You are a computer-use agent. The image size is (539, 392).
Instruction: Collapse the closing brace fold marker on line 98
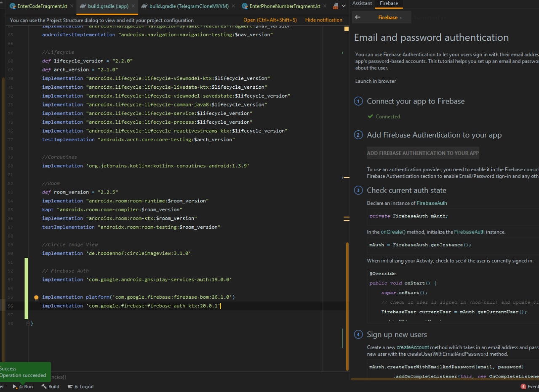coord(28,323)
